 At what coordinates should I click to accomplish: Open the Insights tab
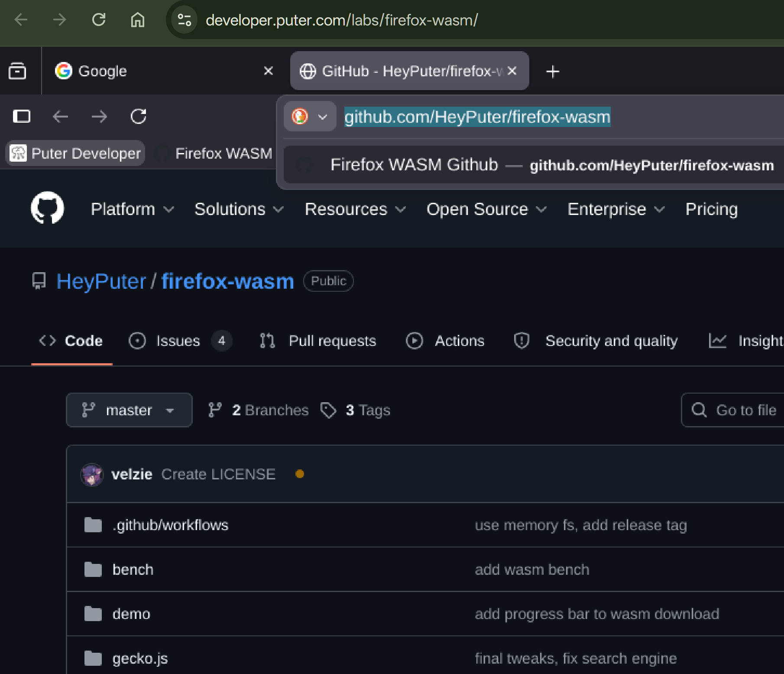point(746,341)
